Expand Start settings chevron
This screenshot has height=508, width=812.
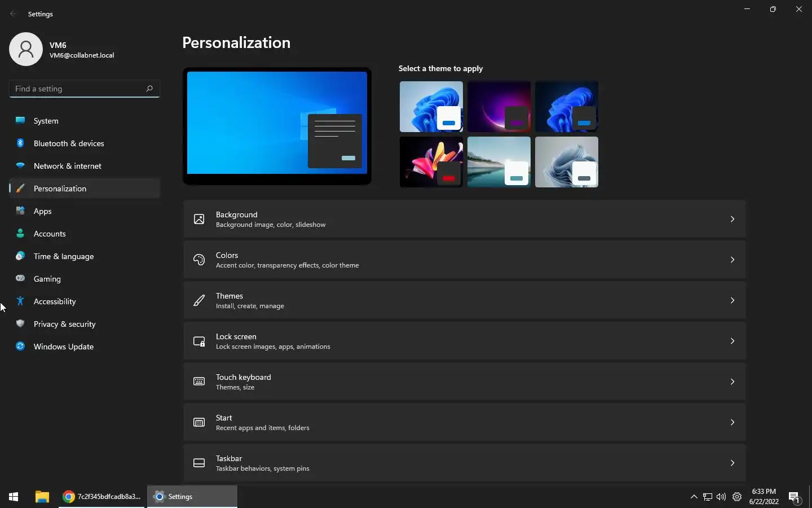pos(732,422)
